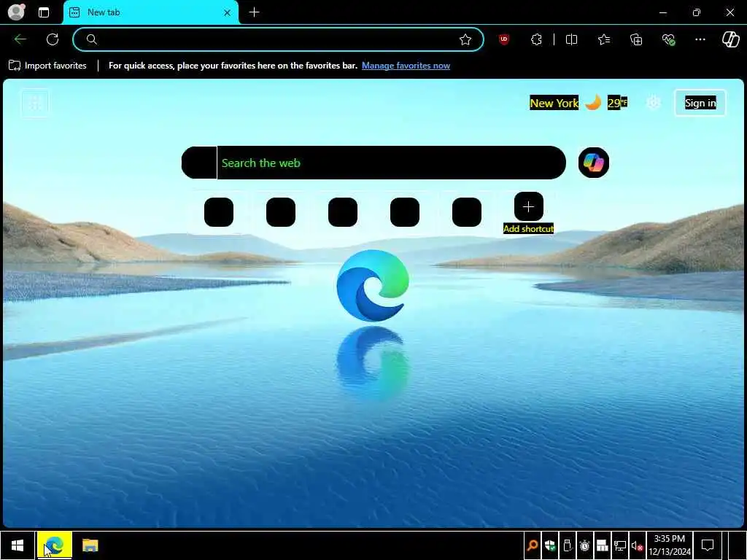Open the magnifier tray icon
Image resolution: width=747 pixels, height=560 pixels.
(532, 545)
